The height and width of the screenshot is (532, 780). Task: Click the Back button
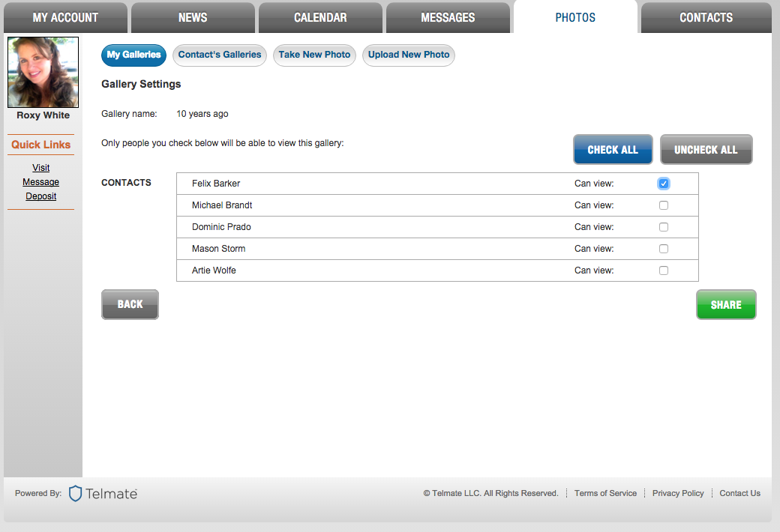tap(130, 304)
